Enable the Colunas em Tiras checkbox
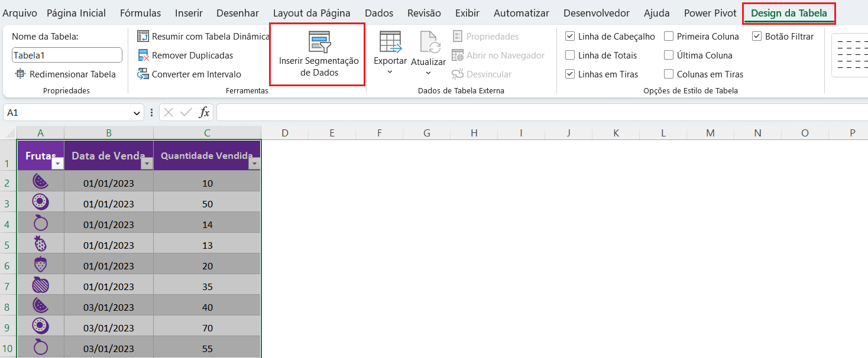 coord(669,74)
